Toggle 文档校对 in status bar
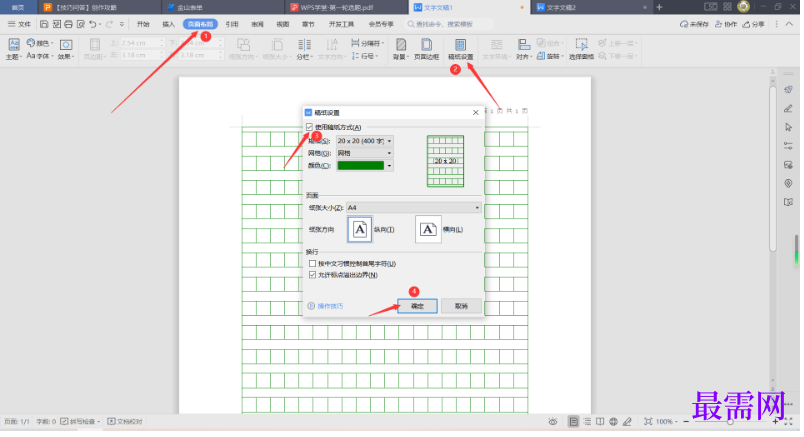Image resolution: width=804 pixels, height=437 pixels. (x=125, y=421)
